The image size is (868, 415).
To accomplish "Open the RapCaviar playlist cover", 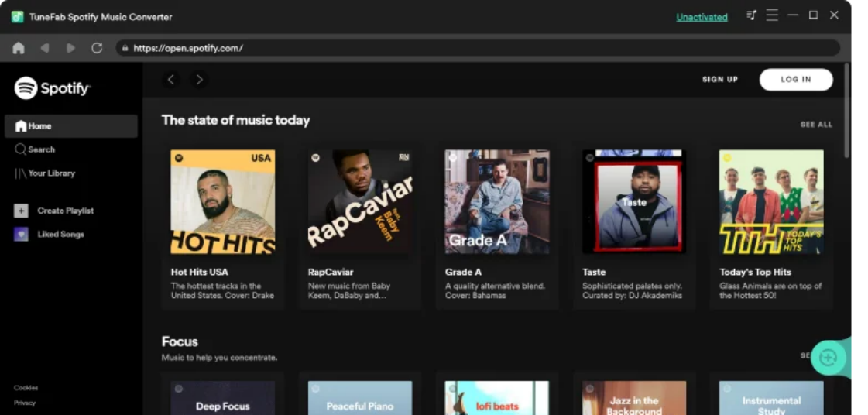I will (360, 202).
